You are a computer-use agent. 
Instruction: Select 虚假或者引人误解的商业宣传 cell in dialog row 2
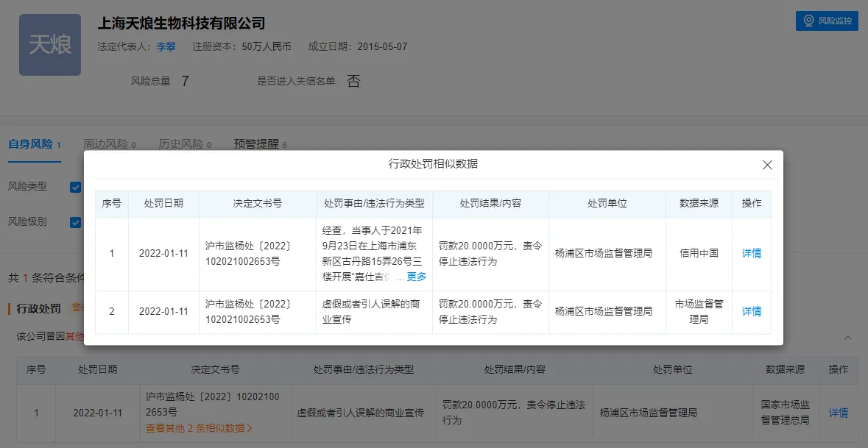tap(374, 311)
